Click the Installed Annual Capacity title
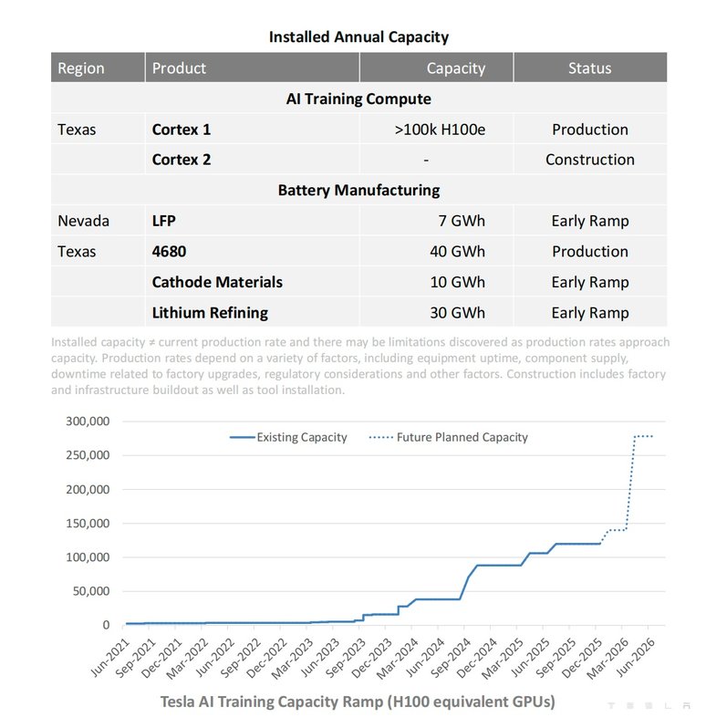 [x=358, y=37]
